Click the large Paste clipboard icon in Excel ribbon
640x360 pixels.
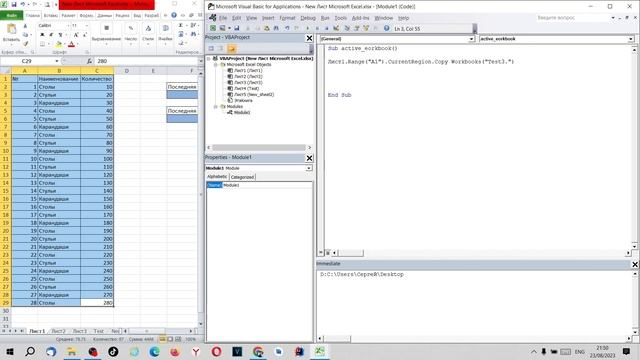pos(11,29)
